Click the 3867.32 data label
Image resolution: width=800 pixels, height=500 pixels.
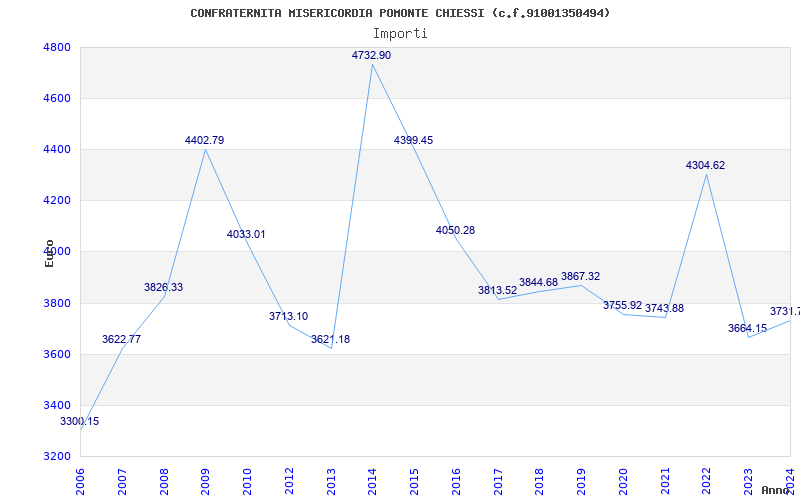click(581, 277)
